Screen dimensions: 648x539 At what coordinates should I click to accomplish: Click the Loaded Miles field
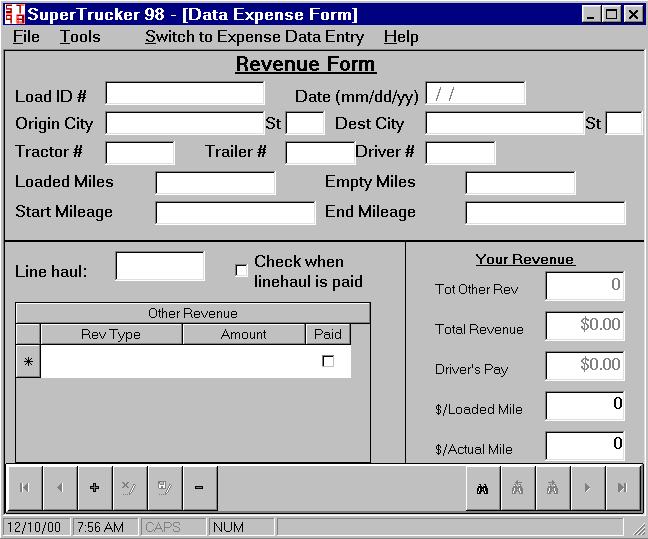pos(215,183)
